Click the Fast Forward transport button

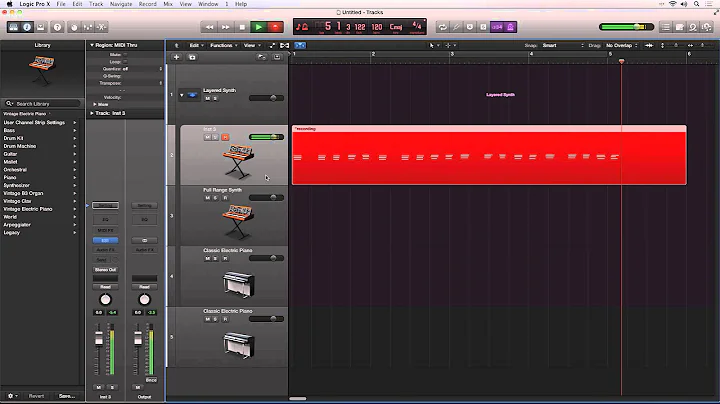coord(225,27)
